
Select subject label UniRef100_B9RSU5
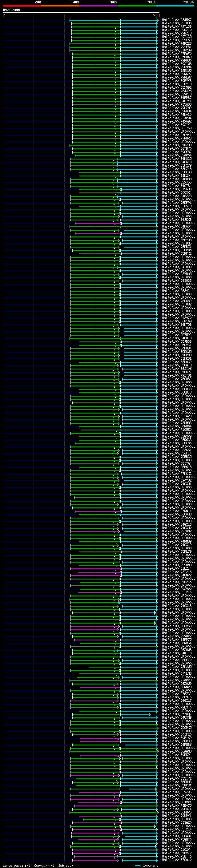(177, 71)
